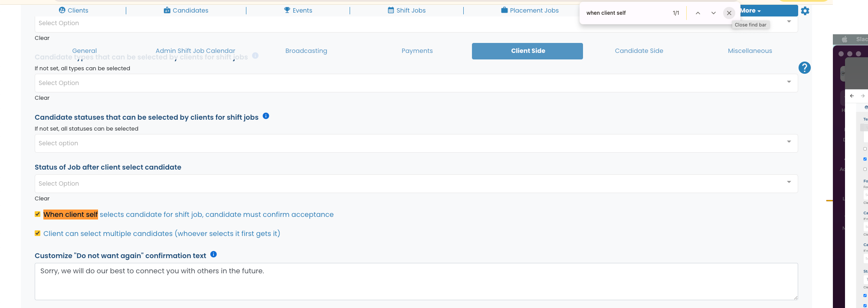Click the Placement Jobs briefcase icon
Image resolution: width=868 pixels, height=308 pixels.
click(504, 10)
